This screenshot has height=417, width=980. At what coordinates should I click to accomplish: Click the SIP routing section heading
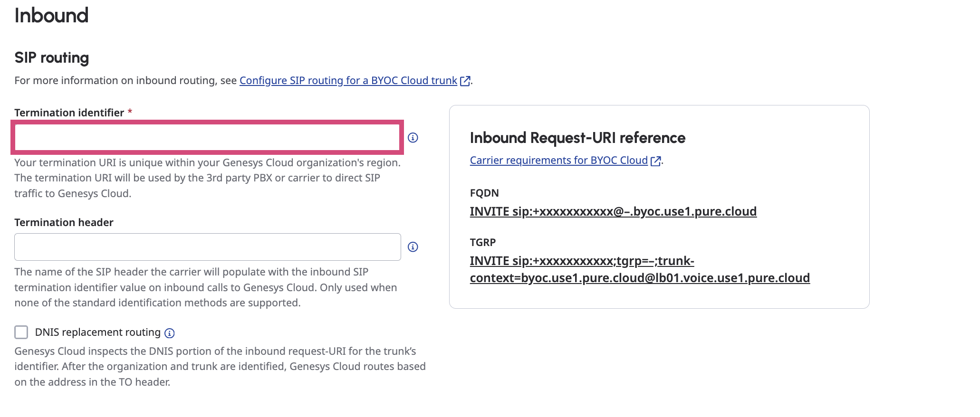(52, 58)
